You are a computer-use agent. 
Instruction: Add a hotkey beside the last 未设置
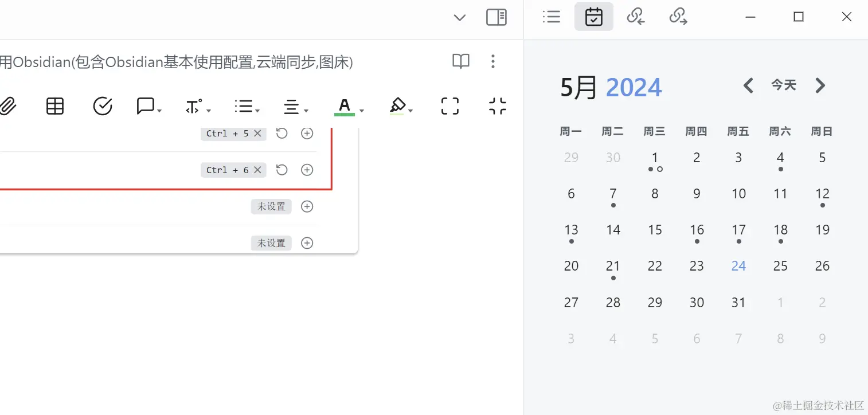point(307,243)
